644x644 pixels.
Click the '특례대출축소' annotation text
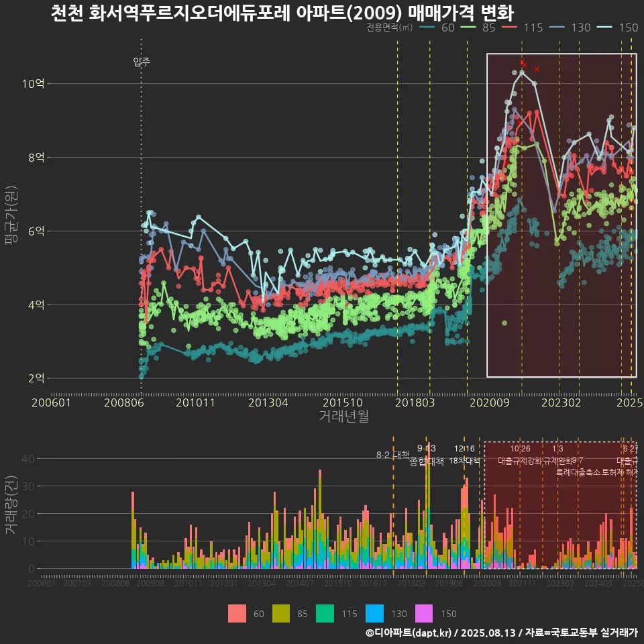click(x=578, y=472)
